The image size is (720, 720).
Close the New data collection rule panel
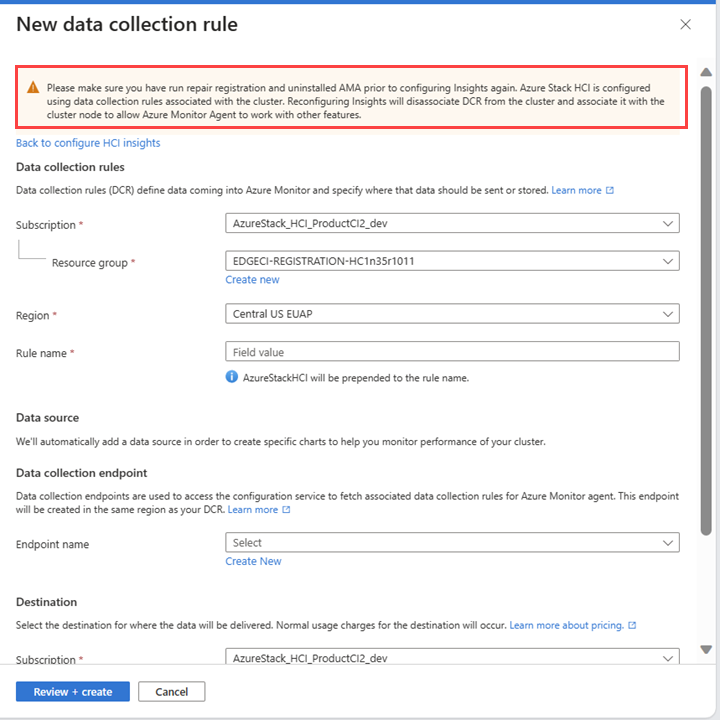click(x=685, y=24)
